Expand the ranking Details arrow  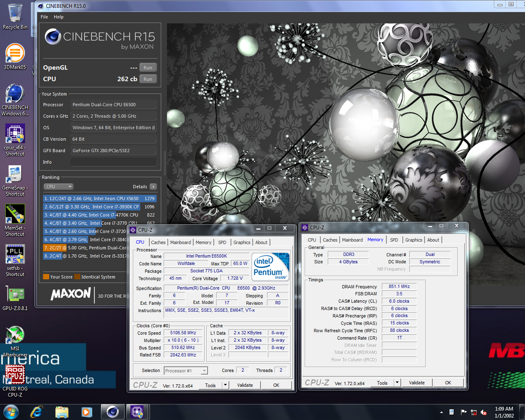pos(153,187)
